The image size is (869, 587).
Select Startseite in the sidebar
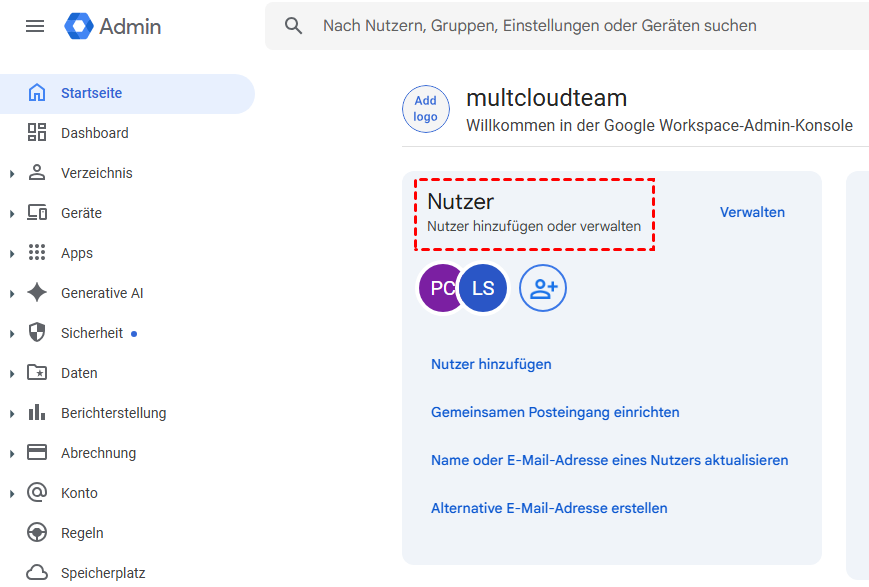91,93
